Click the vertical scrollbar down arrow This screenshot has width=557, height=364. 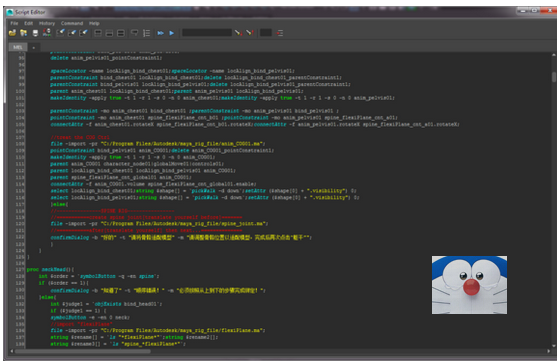point(554,346)
